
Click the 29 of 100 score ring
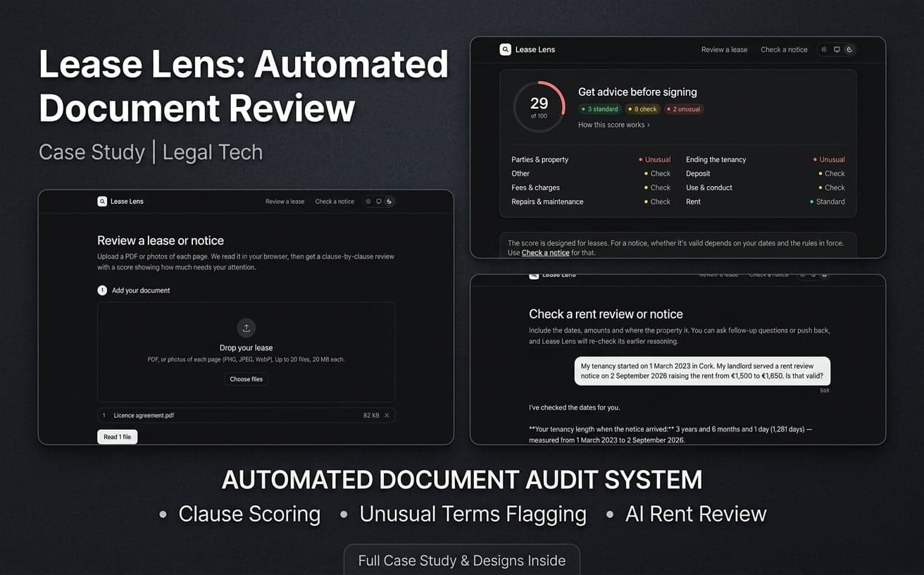[539, 107]
